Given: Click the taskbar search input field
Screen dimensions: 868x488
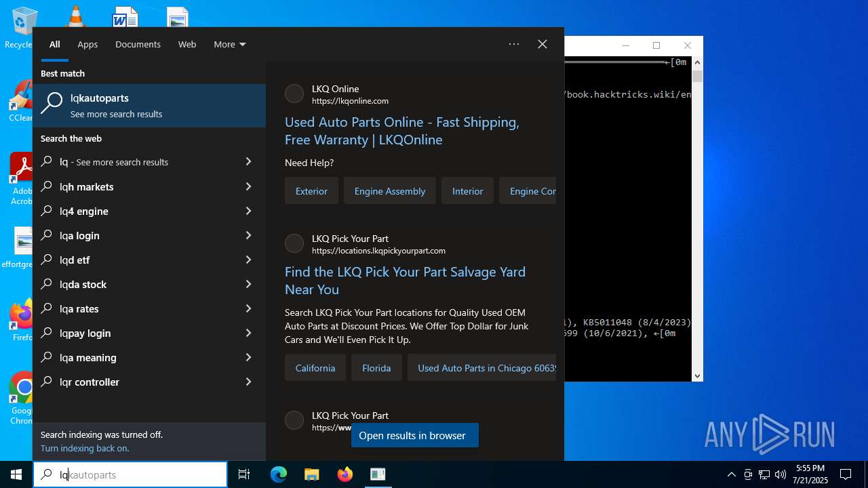Looking at the screenshot, I should [130, 474].
